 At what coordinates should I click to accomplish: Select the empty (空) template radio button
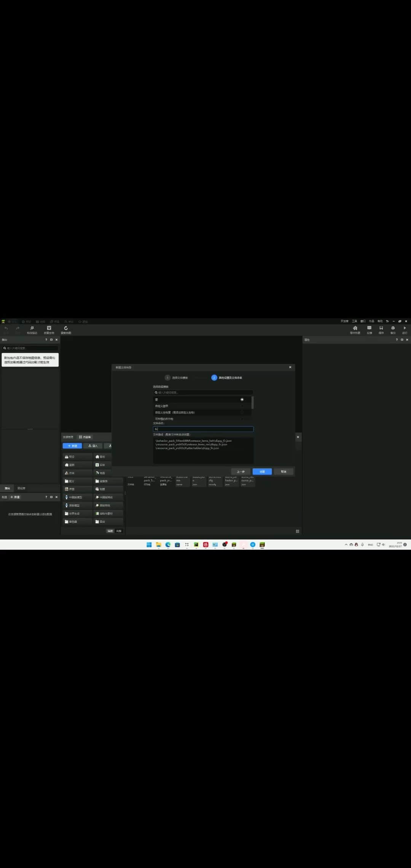click(x=242, y=399)
